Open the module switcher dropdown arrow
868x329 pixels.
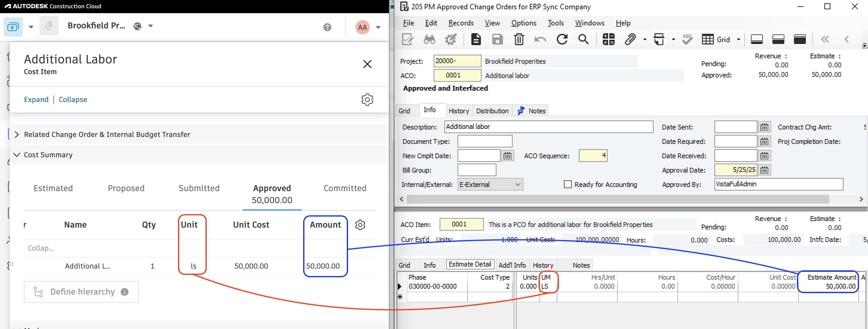(x=31, y=27)
